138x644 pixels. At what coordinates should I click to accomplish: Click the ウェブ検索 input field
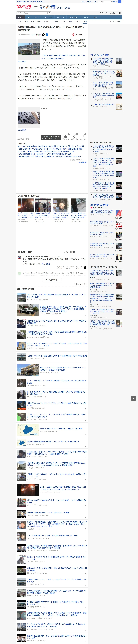104,2
